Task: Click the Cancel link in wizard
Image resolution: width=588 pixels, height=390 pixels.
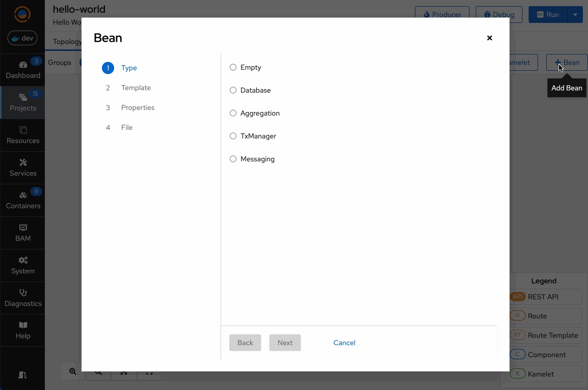Action: coord(344,343)
